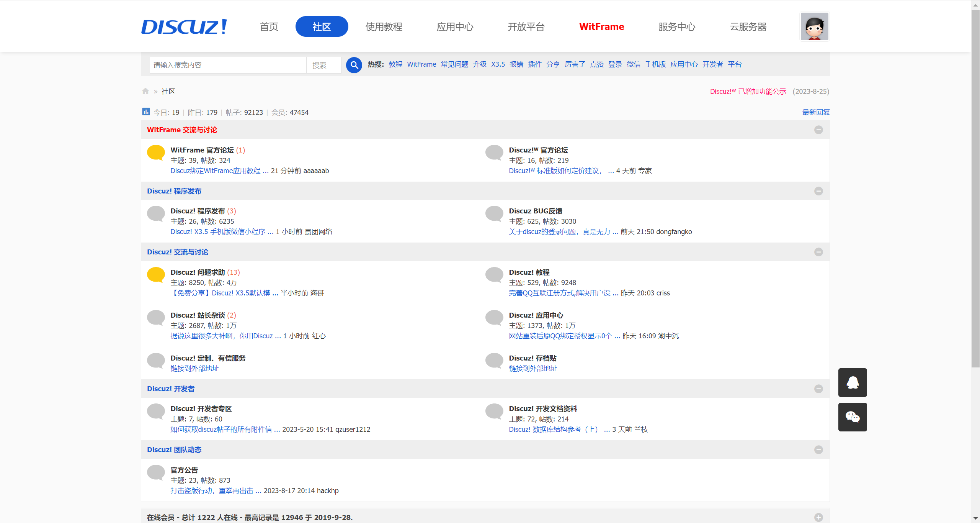Go to 开放平台 in navigation

tap(526, 26)
